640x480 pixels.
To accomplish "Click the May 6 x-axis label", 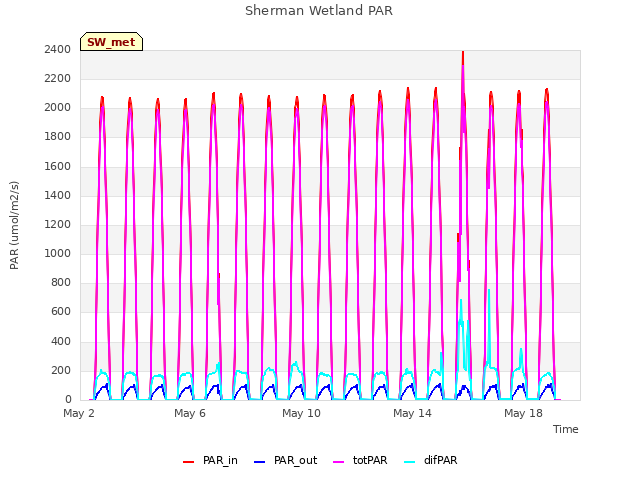I will point(190,413).
